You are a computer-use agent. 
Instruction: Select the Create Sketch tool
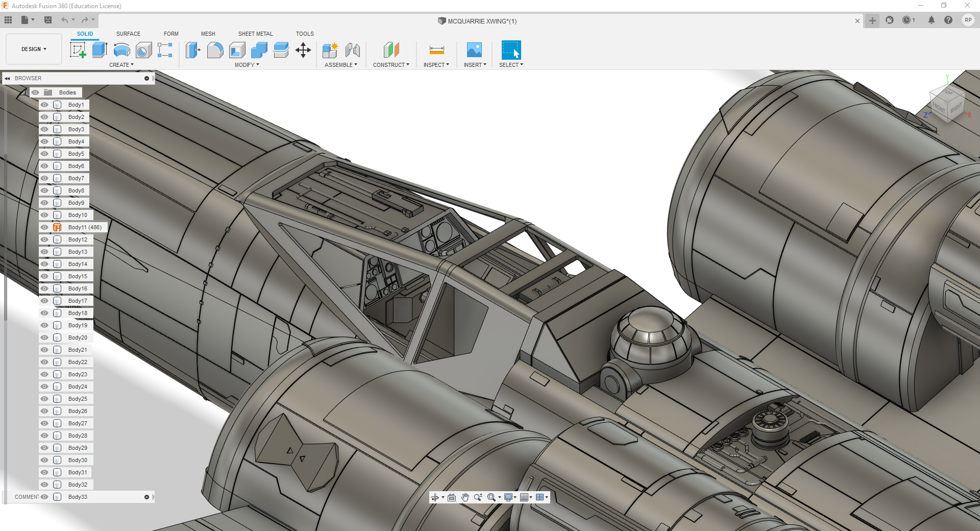pyautogui.click(x=78, y=50)
